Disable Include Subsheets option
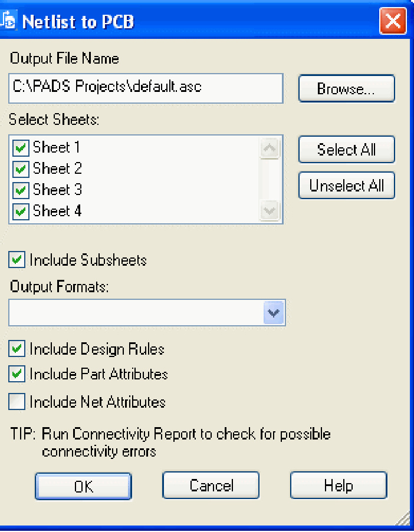414x532 pixels. [18, 259]
